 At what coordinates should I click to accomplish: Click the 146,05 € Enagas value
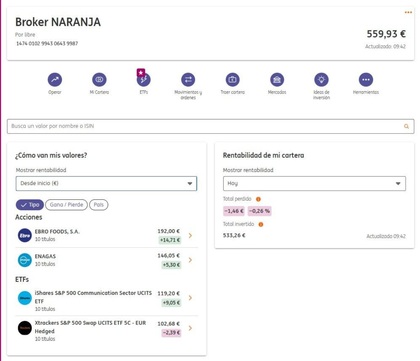169,256
